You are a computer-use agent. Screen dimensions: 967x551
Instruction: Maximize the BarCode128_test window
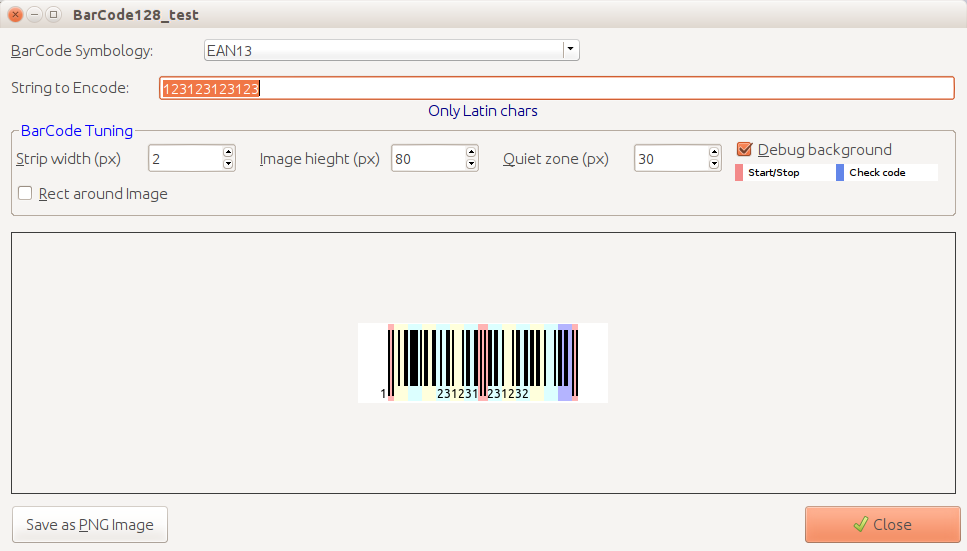(x=53, y=15)
